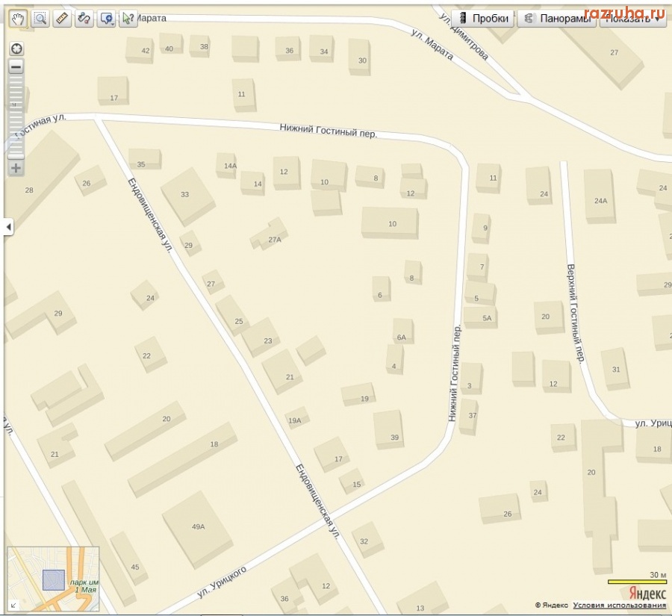Zoom out with the minus button
The height and width of the screenshot is (616, 672).
16,66
